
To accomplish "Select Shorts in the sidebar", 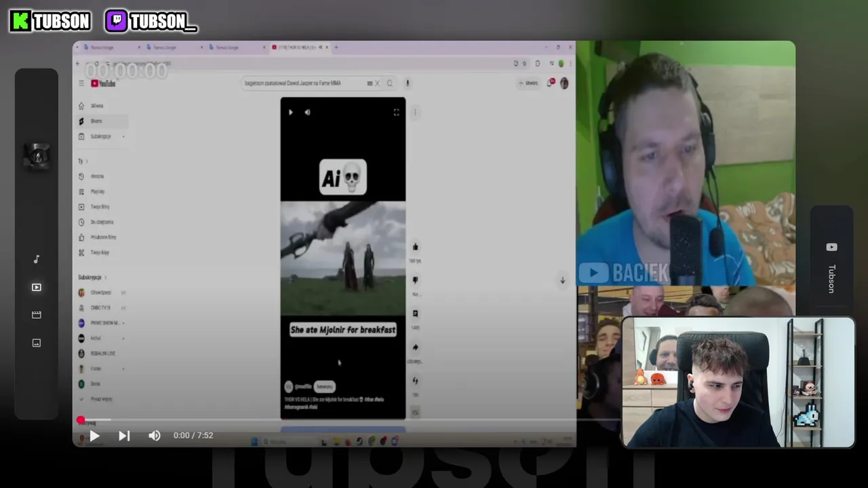I will coord(102,121).
